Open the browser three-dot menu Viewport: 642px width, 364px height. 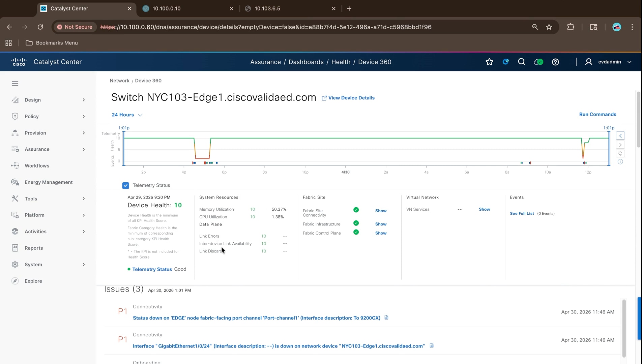[x=632, y=27]
